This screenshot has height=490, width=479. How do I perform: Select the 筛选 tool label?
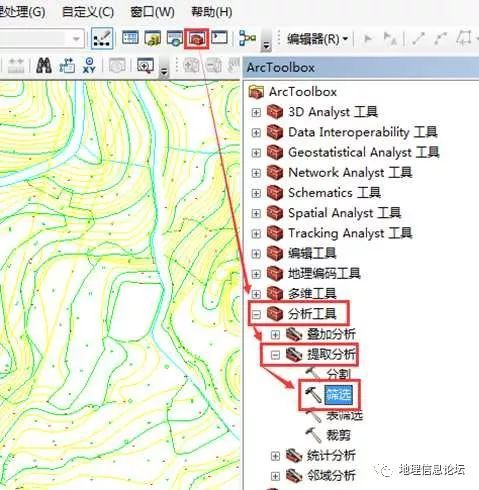pyautogui.click(x=339, y=395)
